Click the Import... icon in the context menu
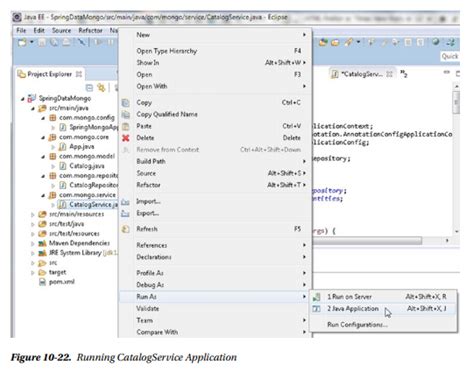This screenshot has width=474, height=372. 125,202
